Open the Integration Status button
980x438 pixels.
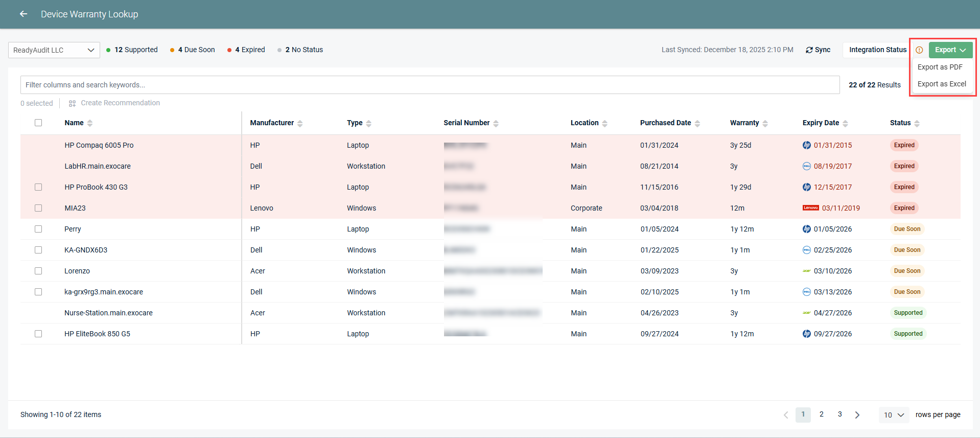pos(877,50)
